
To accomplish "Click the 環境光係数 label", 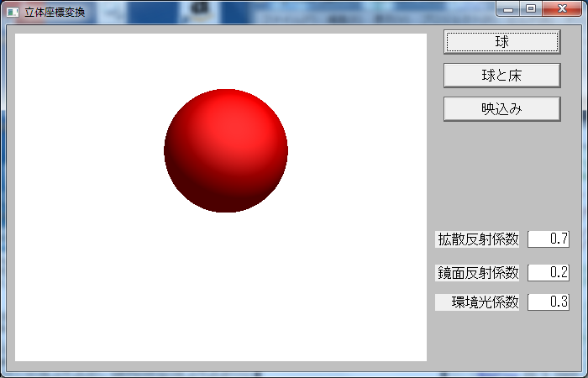I will [x=477, y=302].
